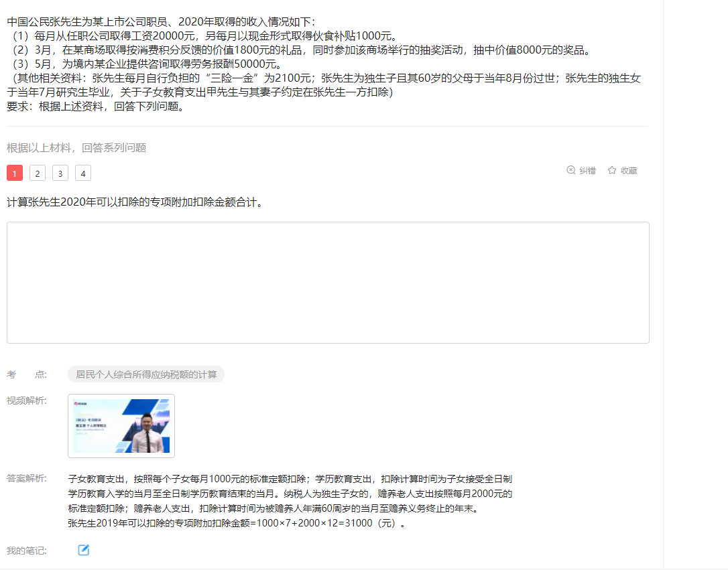Click the 考点 label

coord(26,374)
